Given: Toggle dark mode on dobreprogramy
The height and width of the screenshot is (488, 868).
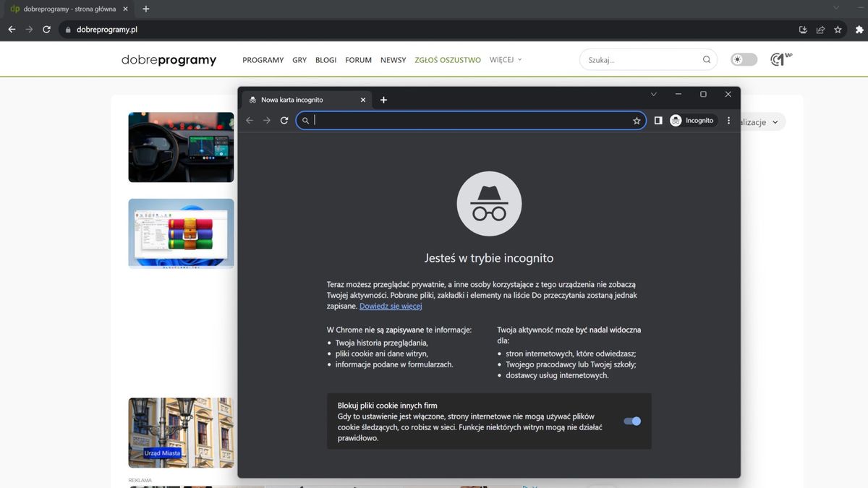Looking at the screenshot, I should (x=744, y=59).
